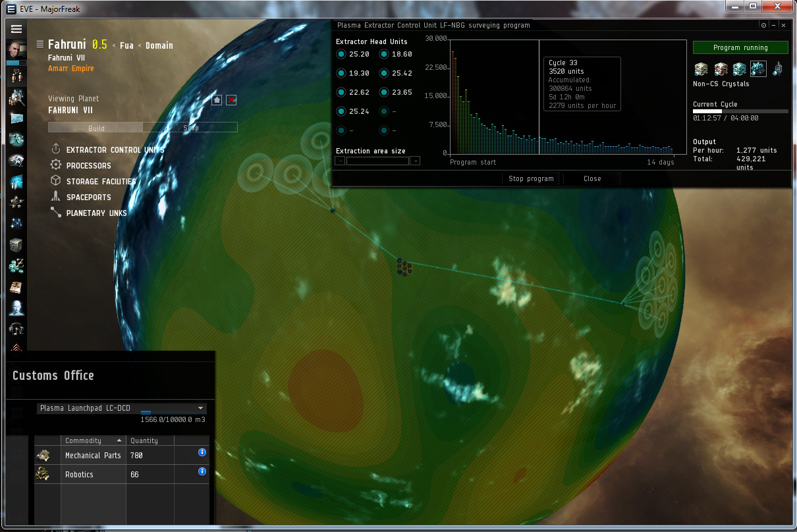Click the Fua constellation breadcrumb
Screen dimensions: 797x532
point(126,45)
